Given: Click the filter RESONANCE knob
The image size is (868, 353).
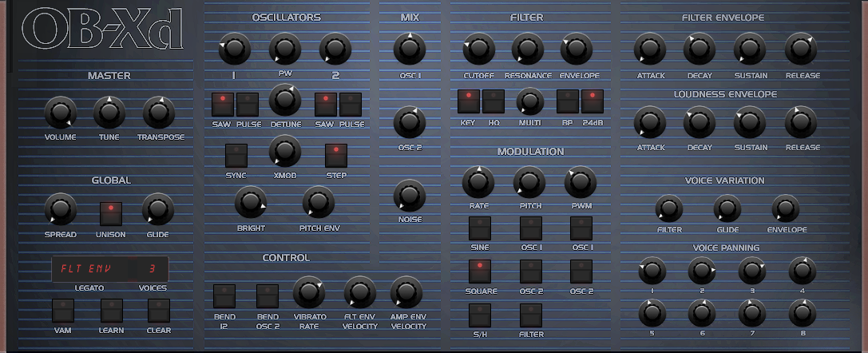Looking at the screenshot, I should pos(528,49).
